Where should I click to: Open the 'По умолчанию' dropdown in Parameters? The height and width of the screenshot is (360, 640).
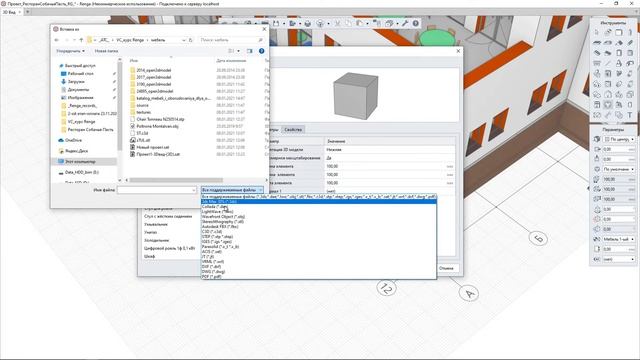619,169
